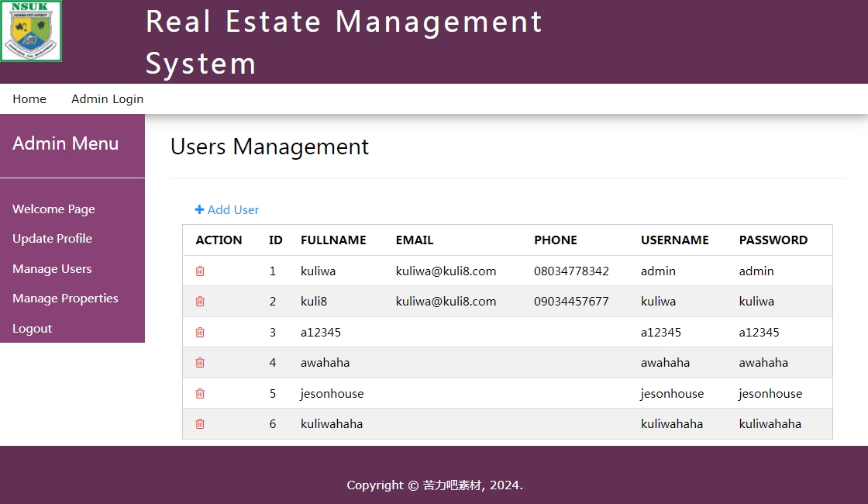Click trash icon for jesonhouse
868x504 pixels.
click(200, 394)
